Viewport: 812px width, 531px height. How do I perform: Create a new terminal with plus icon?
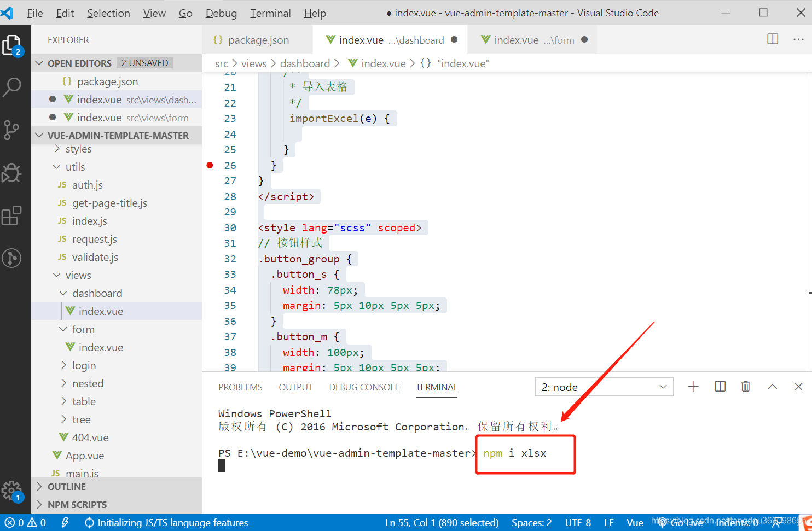(x=693, y=387)
